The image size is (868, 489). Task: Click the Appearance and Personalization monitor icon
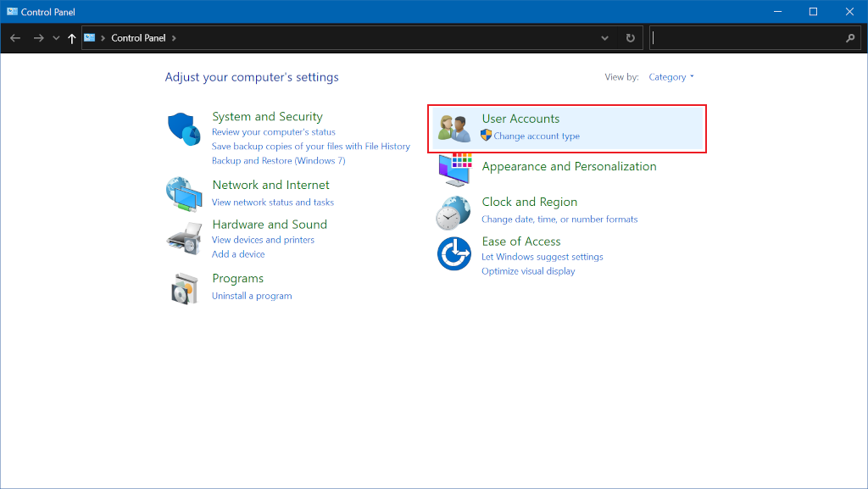coord(455,169)
